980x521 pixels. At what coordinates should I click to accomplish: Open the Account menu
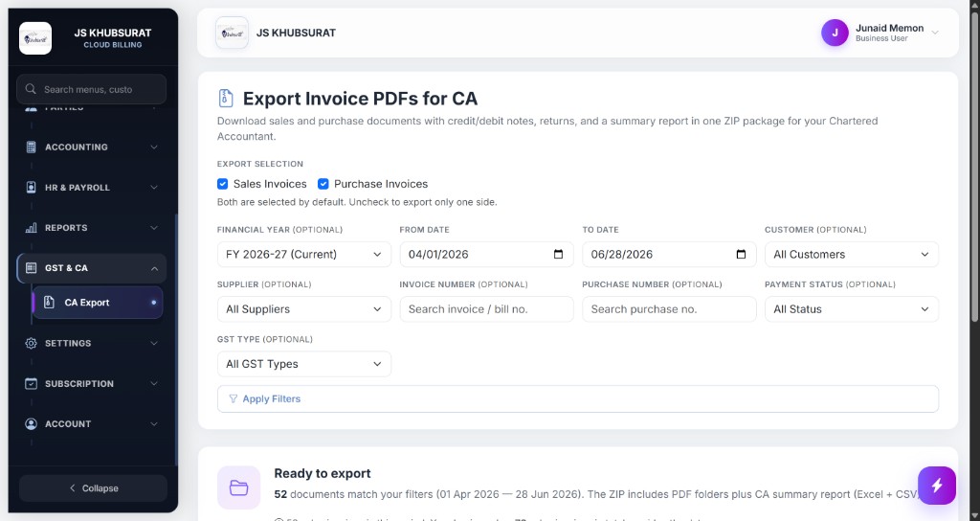pyautogui.click(x=92, y=424)
